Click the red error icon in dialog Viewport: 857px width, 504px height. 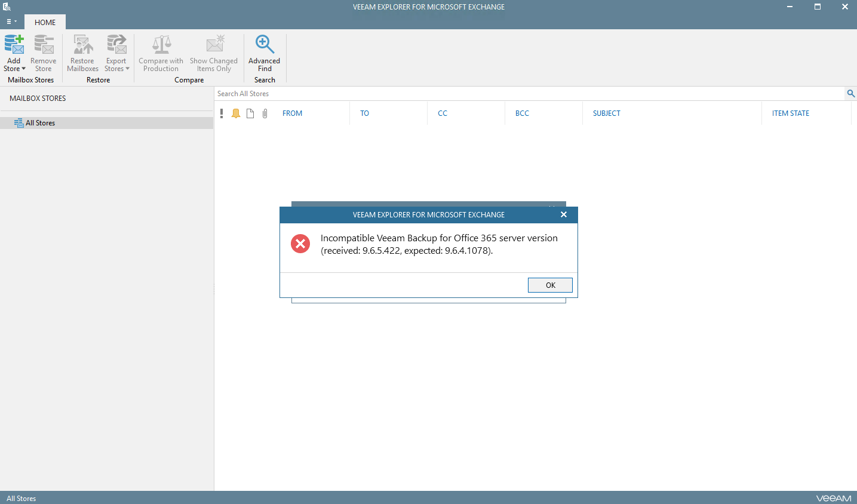[x=300, y=244]
